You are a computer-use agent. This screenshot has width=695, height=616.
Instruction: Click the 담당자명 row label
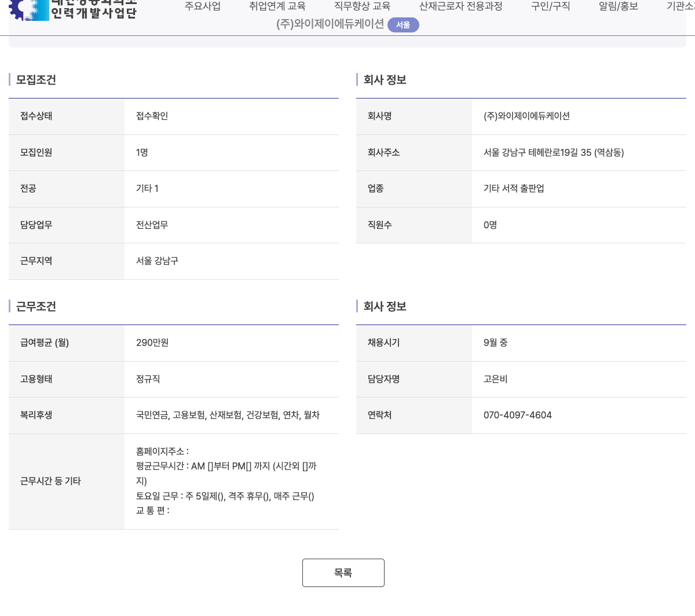click(x=384, y=379)
